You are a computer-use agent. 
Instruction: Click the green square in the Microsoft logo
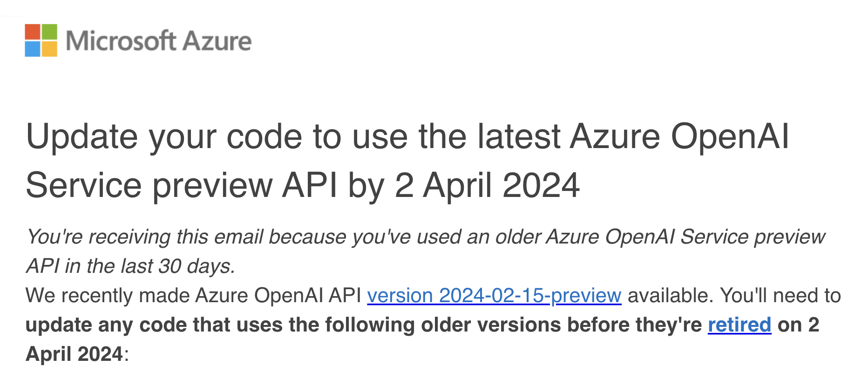tap(49, 32)
